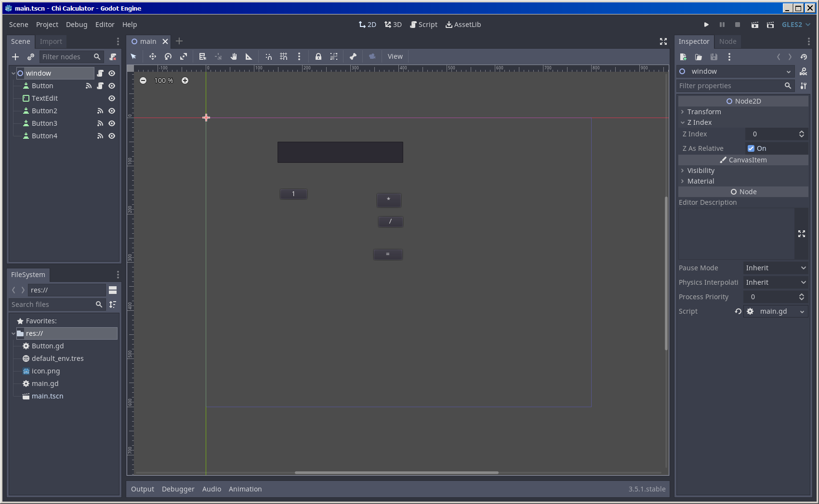Select the Move Mode tool

pos(152,56)
